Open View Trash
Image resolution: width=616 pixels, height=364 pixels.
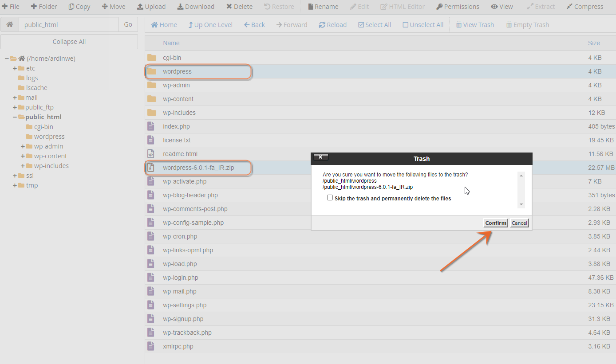(x=475, y=25)
